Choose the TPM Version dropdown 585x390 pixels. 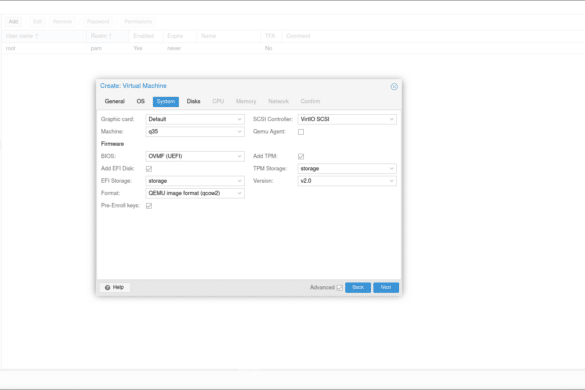pyautogui.click(x=347, y=181)
